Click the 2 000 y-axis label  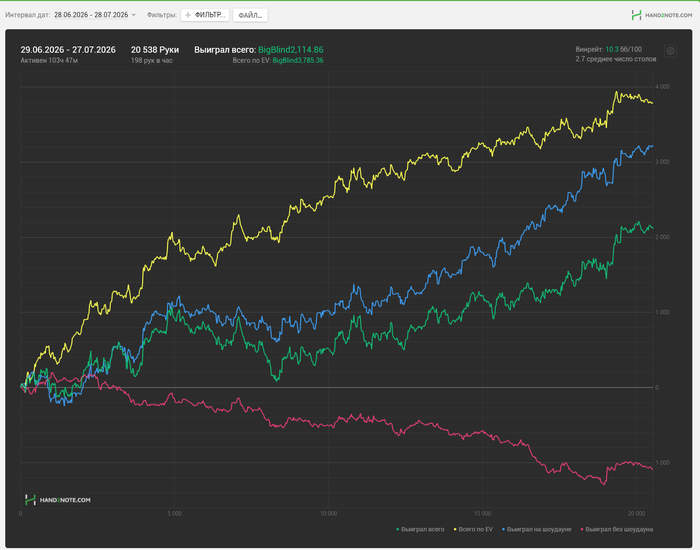pyautogui.click(x=662, y=237)
